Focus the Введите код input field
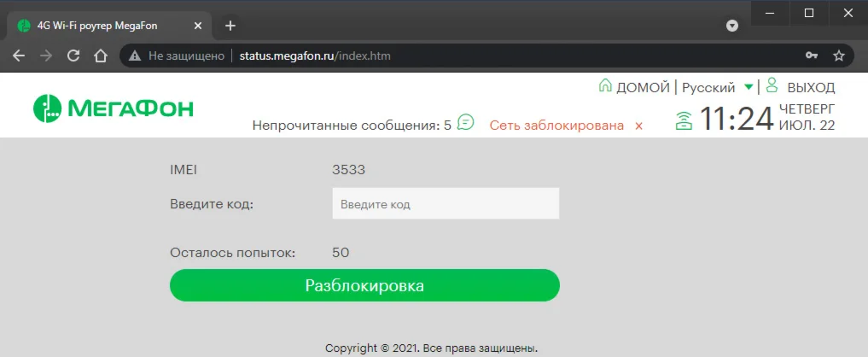This screenshot has height=357, width=868. [x=446, y=204]
